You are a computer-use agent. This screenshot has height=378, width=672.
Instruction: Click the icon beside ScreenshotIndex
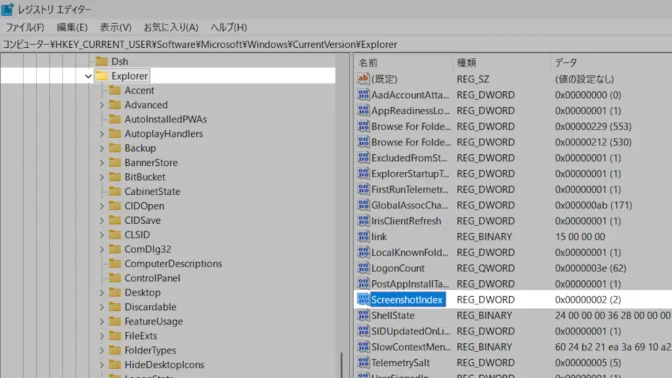pyautogui.click(x=363, y=300)
